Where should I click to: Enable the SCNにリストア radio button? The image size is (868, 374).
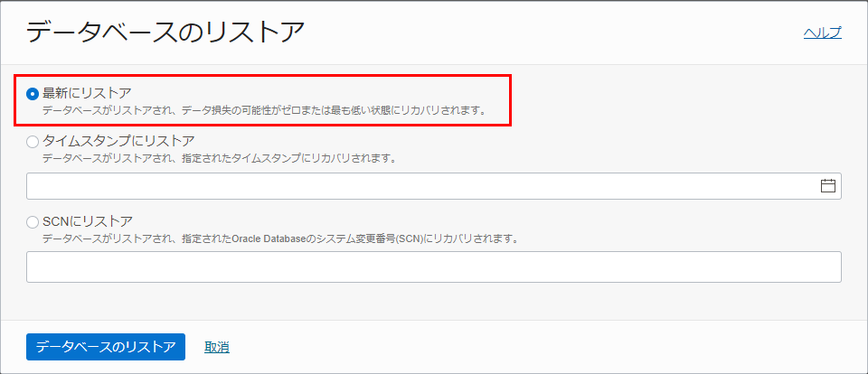(33, 222)
